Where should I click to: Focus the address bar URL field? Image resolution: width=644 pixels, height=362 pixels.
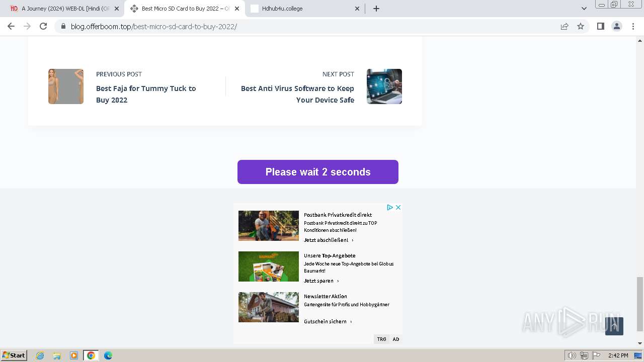point(312,27)
